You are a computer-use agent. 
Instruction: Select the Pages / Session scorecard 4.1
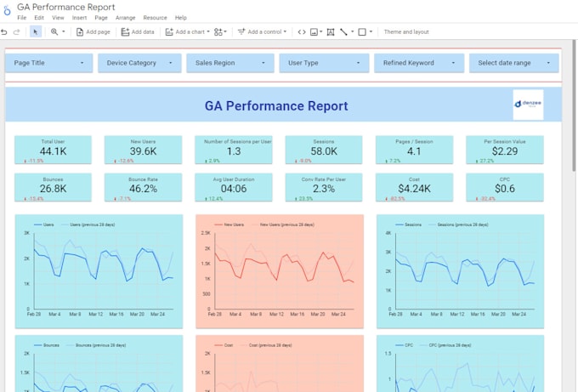coord(414,150)
